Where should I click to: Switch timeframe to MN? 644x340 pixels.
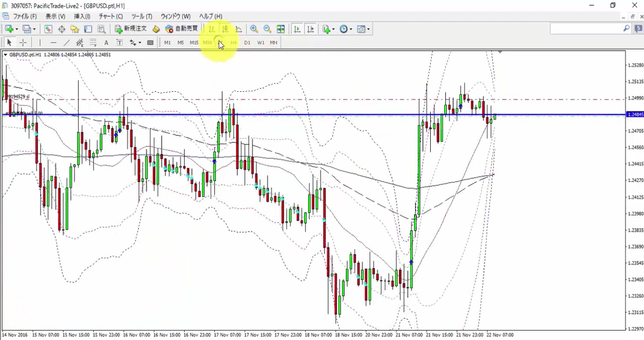273,43
